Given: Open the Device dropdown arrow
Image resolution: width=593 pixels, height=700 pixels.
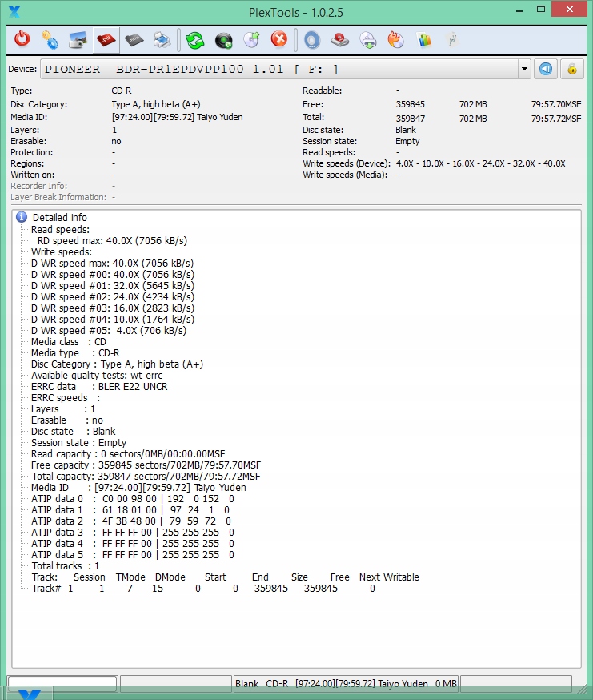Looking at the screenshot, I should point(524,70).
